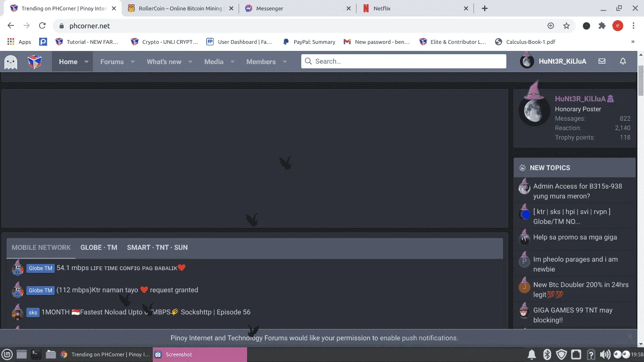The width and height of the screenshot is (644, 362).
Task: Open the What's new navigation item
Action: coord(164,62)
